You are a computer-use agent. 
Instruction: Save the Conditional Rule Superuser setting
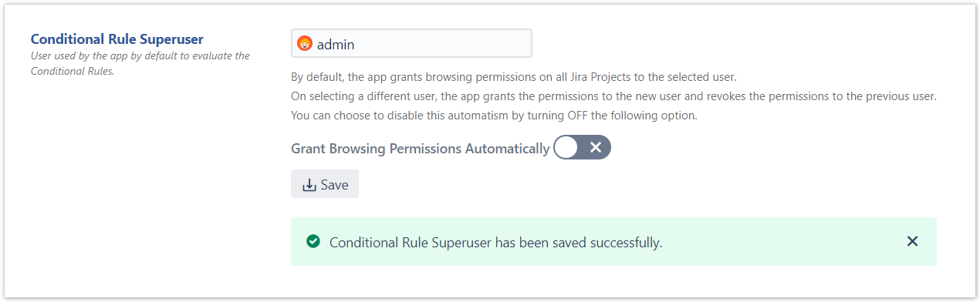[325, 184]
